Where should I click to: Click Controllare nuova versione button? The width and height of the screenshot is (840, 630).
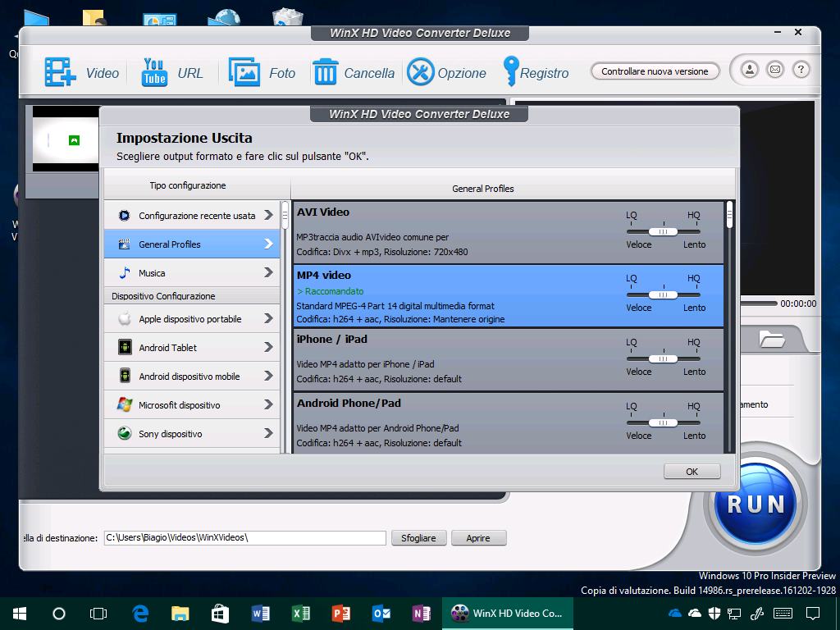(655, 71)
